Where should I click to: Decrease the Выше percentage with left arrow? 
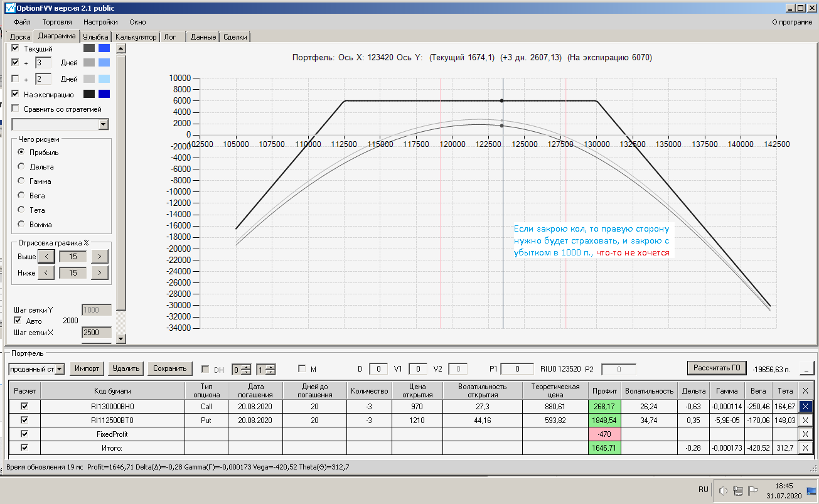[x=46, y=256]
